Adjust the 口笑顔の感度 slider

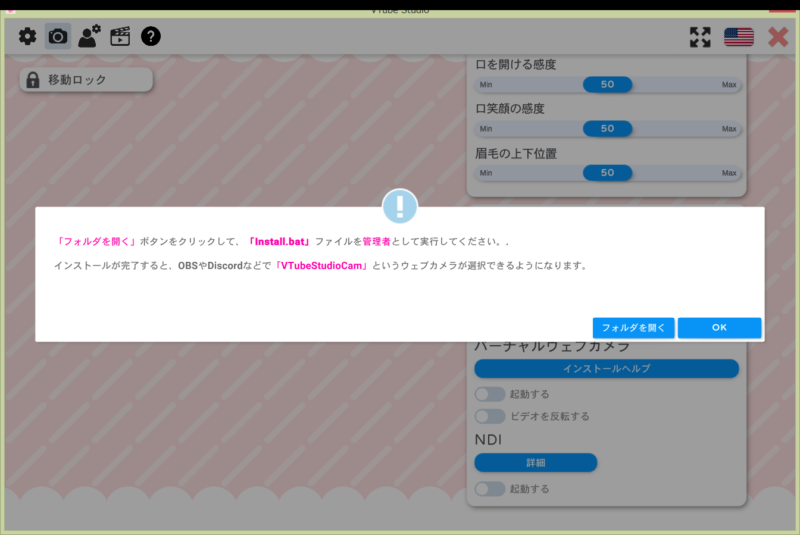[x=607, y=129]
